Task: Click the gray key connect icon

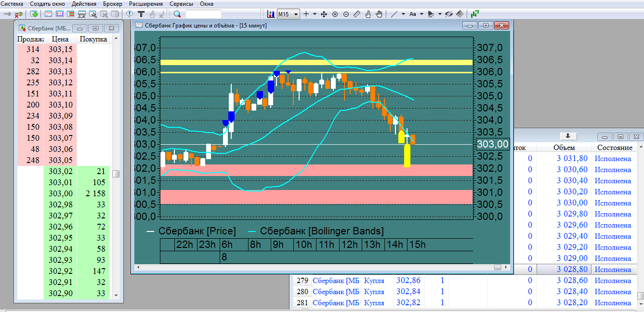Action: pos(8,14)
